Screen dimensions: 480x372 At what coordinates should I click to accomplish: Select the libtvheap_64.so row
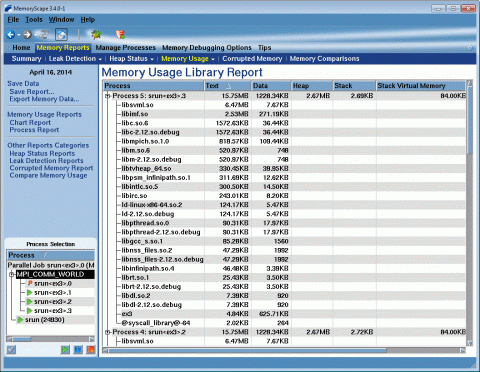[285, 169]
